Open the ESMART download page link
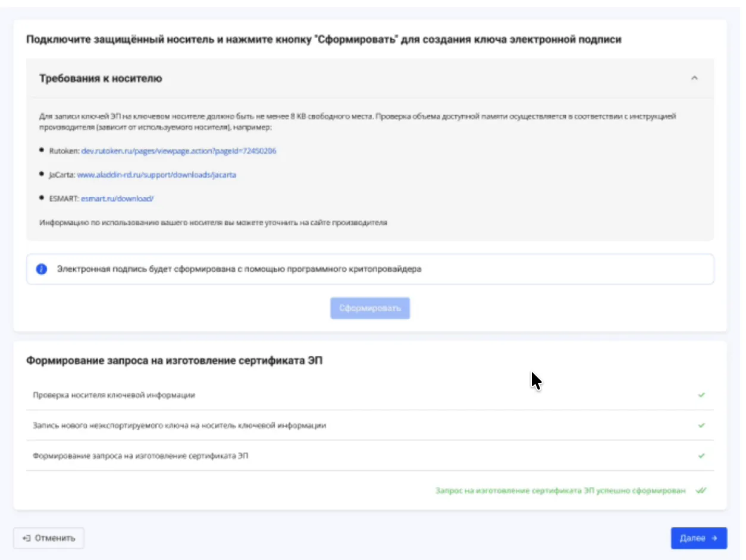The height and width of the screenshot is (560, 746). tap(117, 199)
